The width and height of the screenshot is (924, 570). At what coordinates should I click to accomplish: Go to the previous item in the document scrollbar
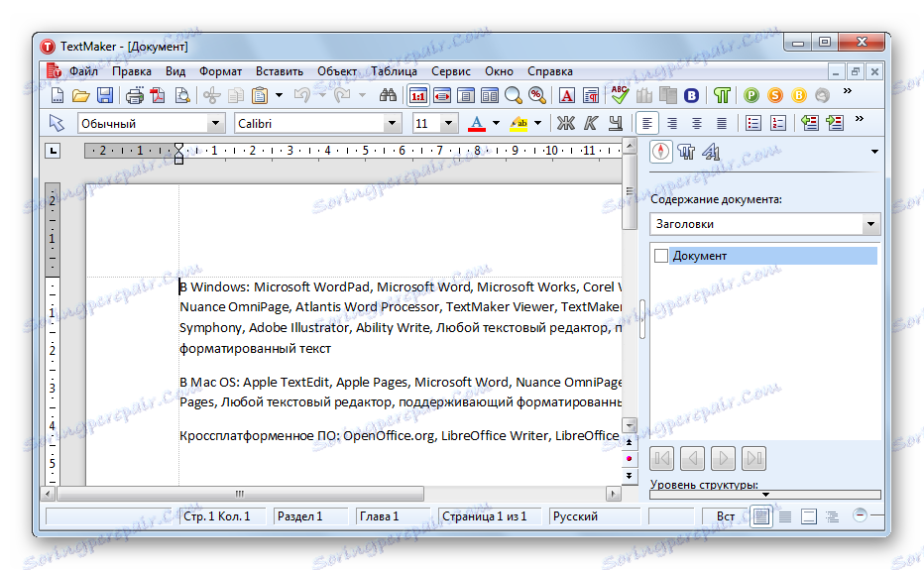coord(630,442)
